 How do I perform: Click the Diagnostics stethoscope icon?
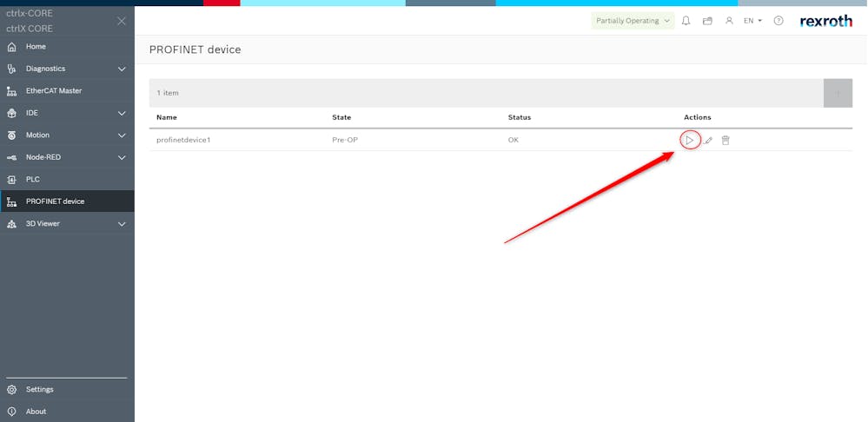point(11,69)
